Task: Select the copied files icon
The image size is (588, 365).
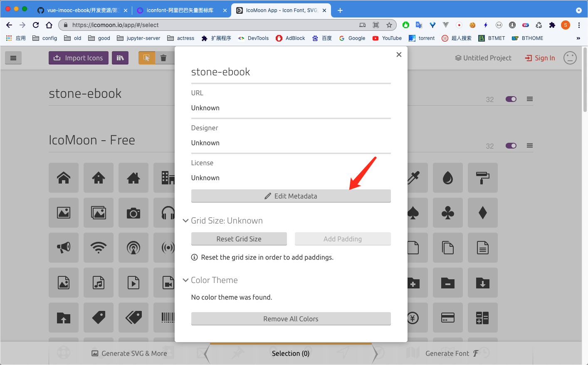Action: pos(448,248)
